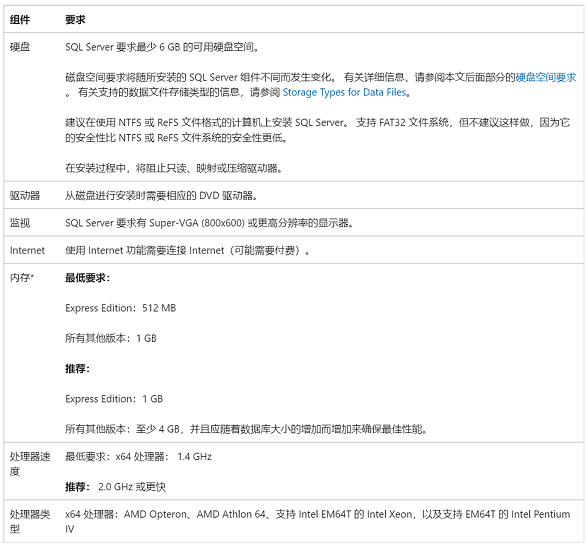Open the Storage Types for Data Files link
The height and width of the screenshot is (546, 588).
tap(344, 92)
